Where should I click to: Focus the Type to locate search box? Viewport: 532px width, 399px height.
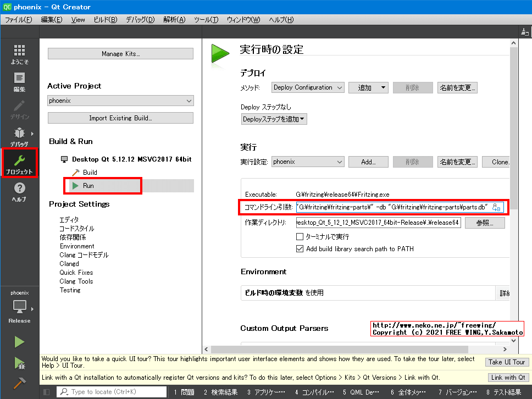112,392
